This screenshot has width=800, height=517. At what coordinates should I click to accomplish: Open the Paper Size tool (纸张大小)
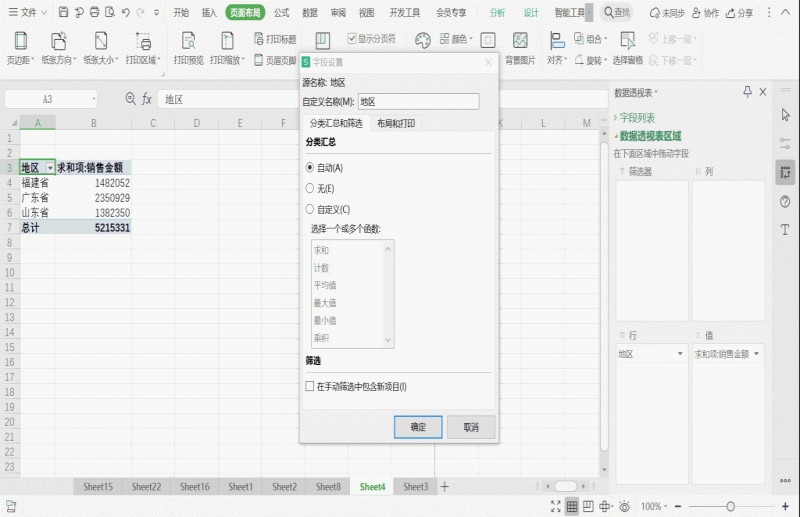101,48
